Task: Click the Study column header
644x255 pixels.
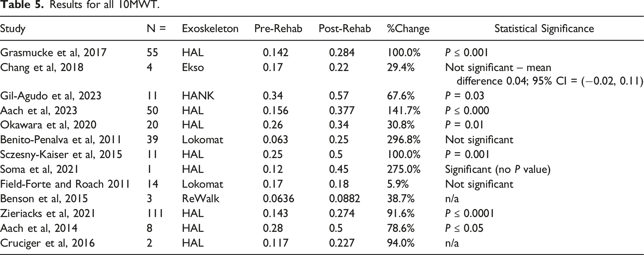Action: tap(13, 29)
